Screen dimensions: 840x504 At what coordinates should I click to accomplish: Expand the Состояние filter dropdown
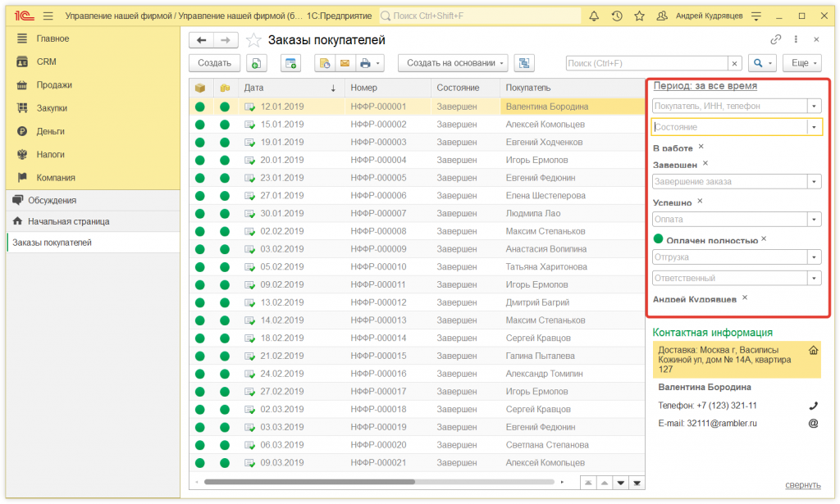(814, 127)
